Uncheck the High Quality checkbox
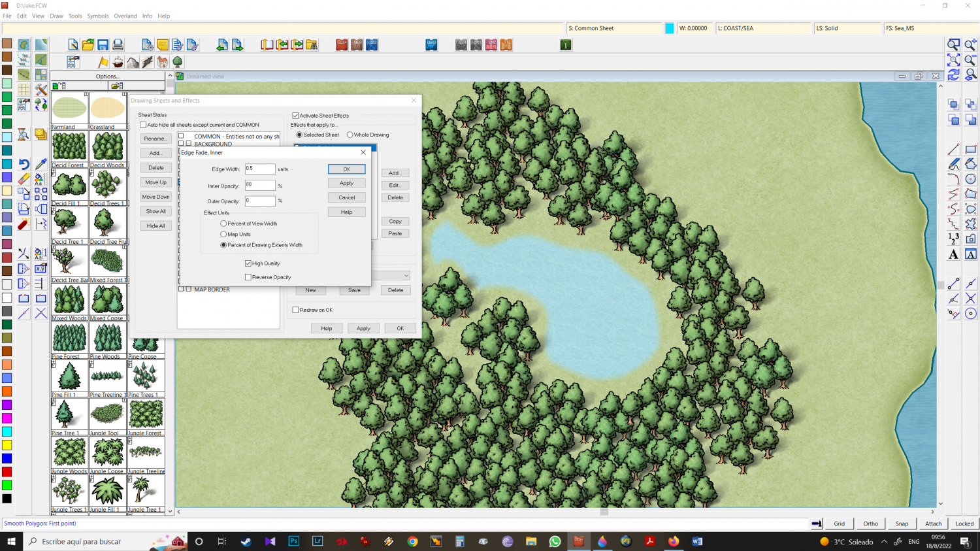 tap(248, 263)
